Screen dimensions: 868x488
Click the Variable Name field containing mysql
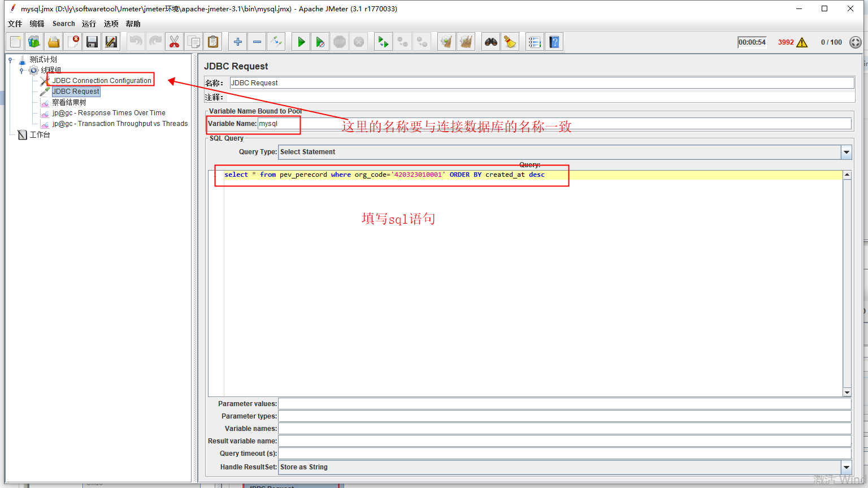554,124
